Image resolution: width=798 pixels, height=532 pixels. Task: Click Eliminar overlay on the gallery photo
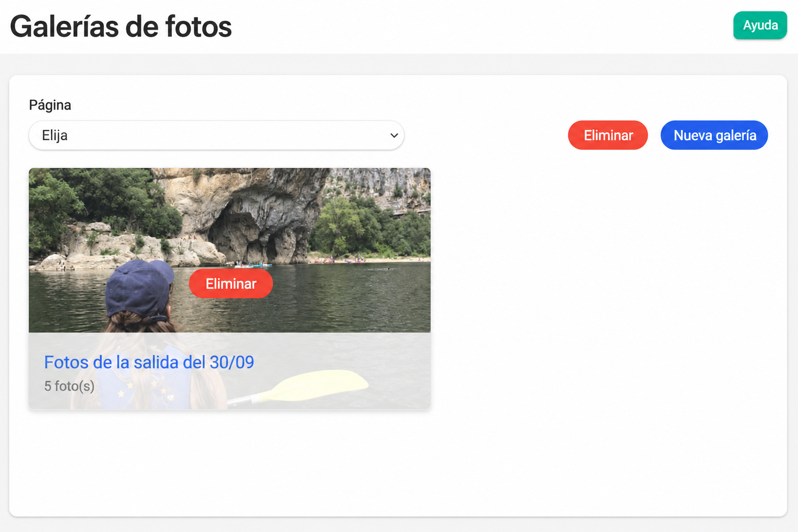tap(231, 284)
